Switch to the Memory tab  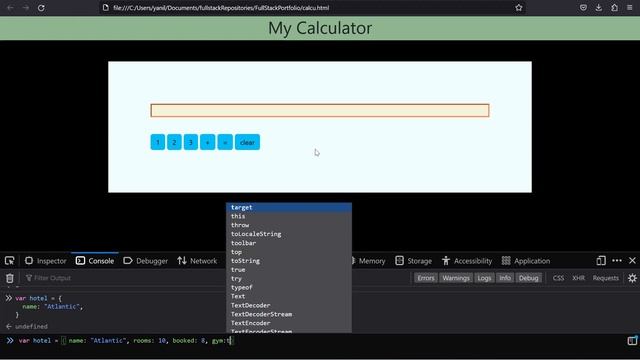click(x=368, y=261)
